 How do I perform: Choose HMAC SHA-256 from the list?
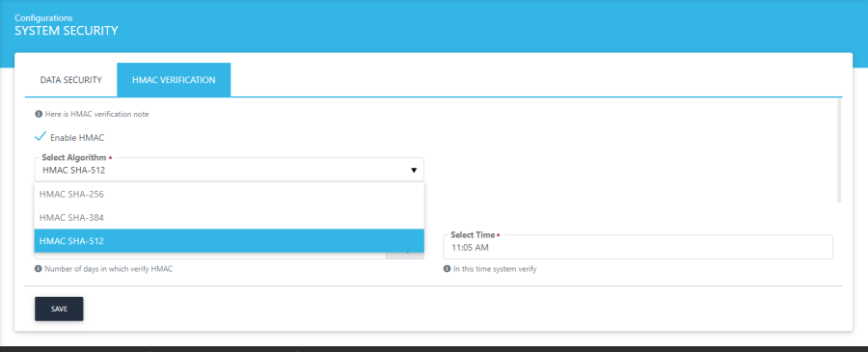(x=230, y=194)
